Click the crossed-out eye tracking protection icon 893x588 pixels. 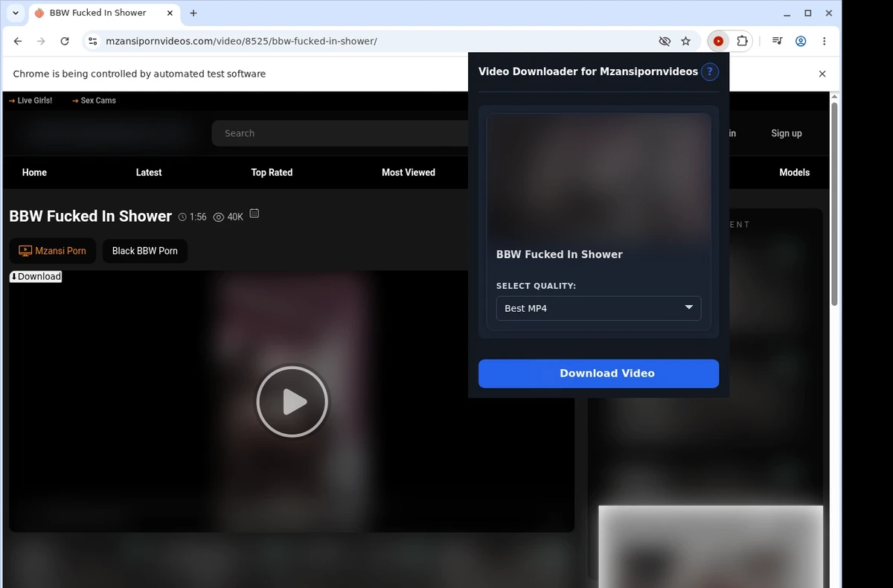tap(665, 41)
